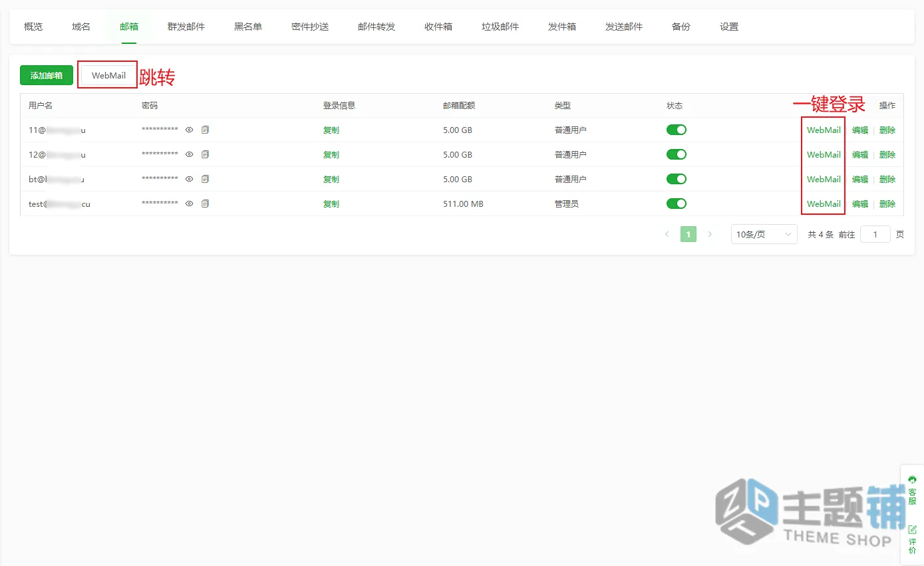
Task: Click 编辑 for the test@ mailbox
Action: (860, 204)
